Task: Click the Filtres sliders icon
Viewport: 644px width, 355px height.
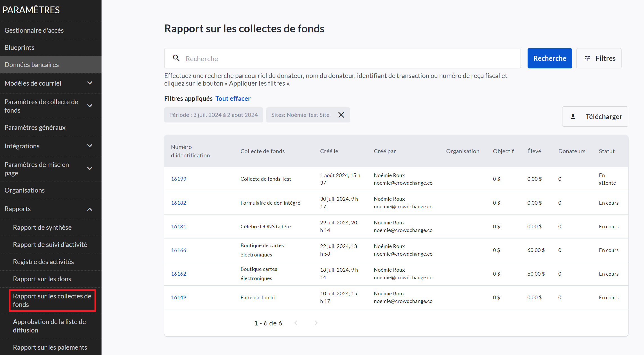Action: click(587, 58)
